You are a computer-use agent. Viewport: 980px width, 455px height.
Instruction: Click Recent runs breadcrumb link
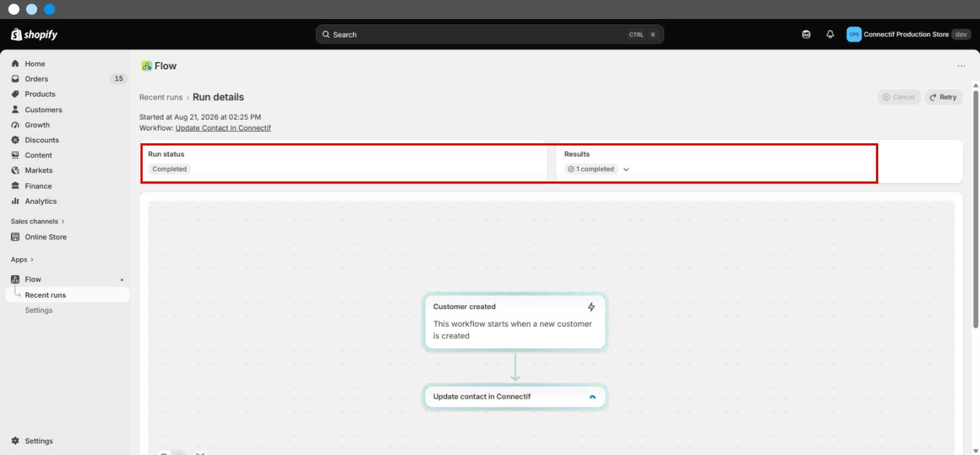161,97
